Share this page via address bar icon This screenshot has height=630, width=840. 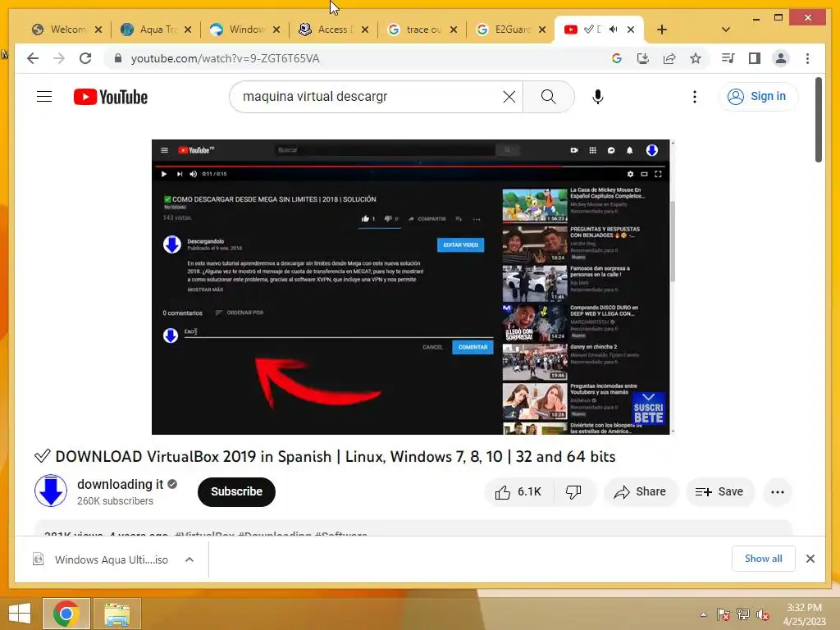tap(669, 58)
